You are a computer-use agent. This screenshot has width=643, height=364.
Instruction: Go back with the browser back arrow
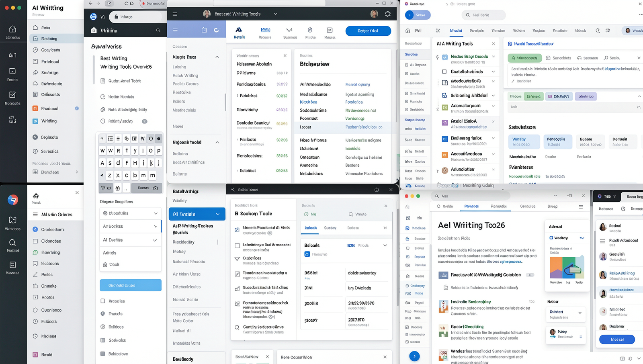coord(90,3)
